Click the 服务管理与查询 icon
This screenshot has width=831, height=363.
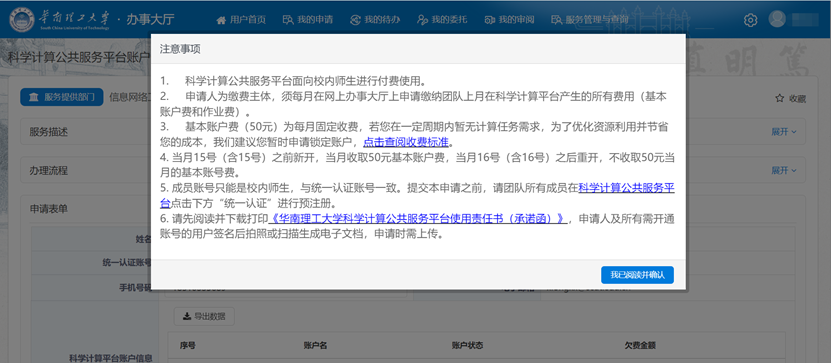coord(556,20)
